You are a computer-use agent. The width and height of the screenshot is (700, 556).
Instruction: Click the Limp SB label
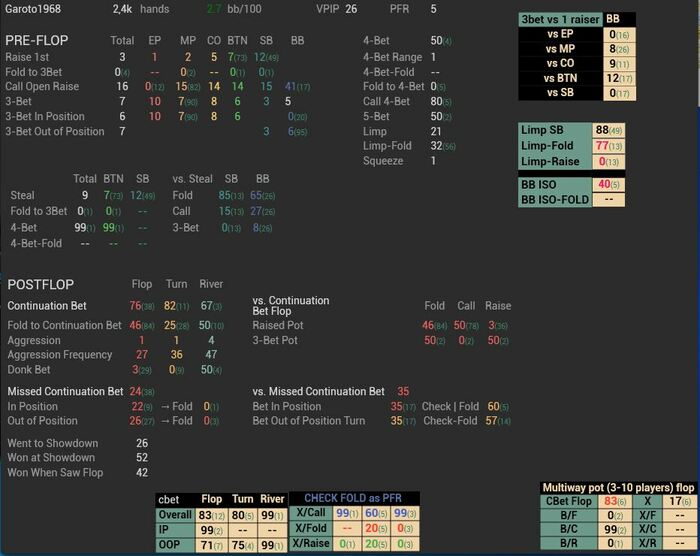(542, 130)
